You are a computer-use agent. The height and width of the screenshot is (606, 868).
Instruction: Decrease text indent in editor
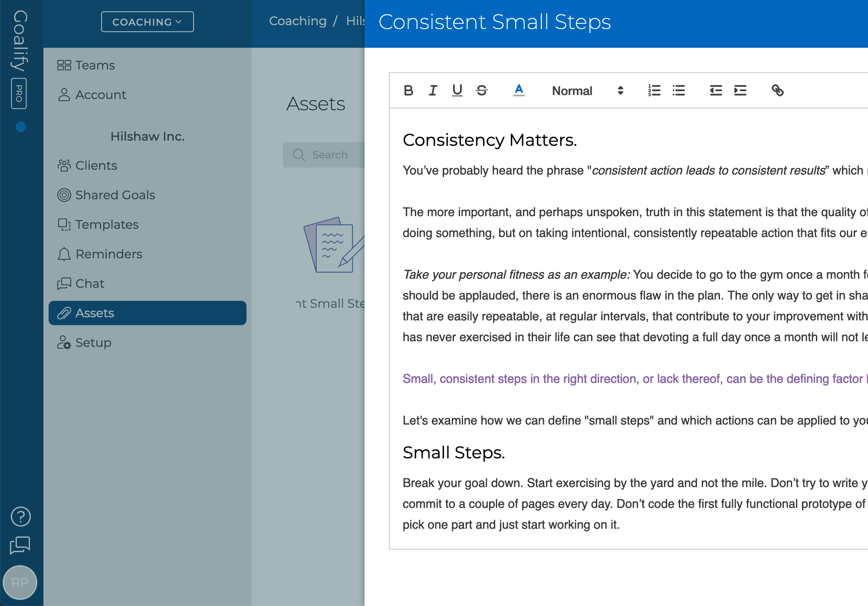716,90
